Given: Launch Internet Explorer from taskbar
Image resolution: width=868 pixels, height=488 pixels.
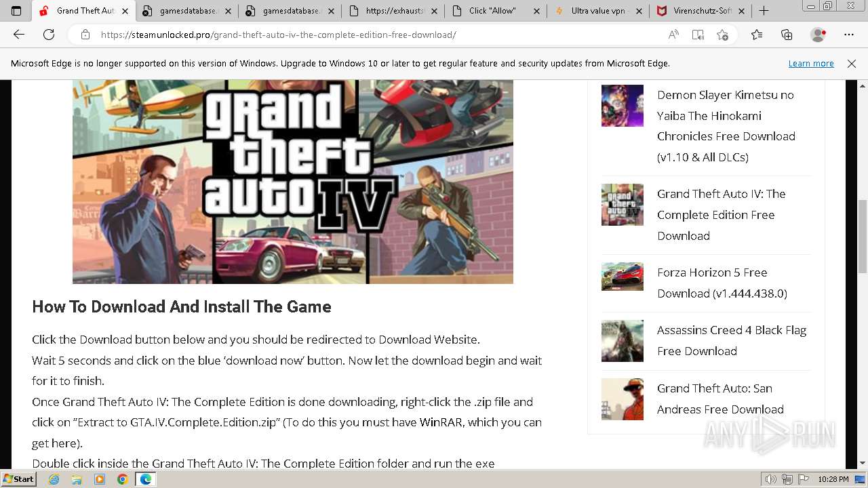Looking at the screenshot, I should point(54,479).
